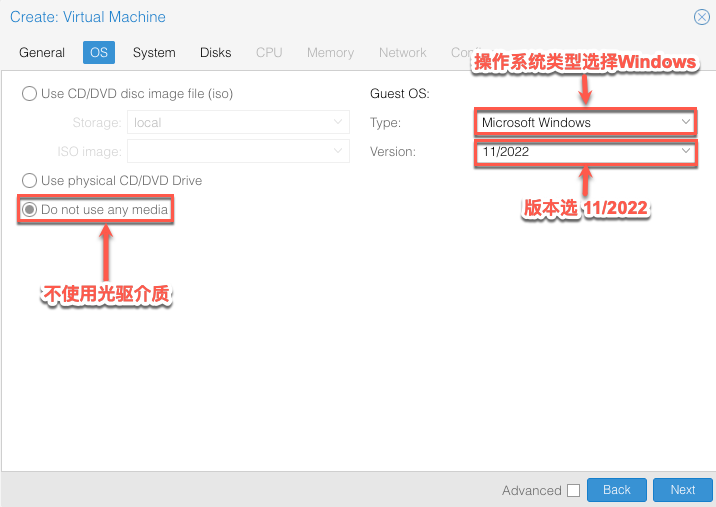Click the Guest OS: heading
716x507 pixels.
[400, 94]
